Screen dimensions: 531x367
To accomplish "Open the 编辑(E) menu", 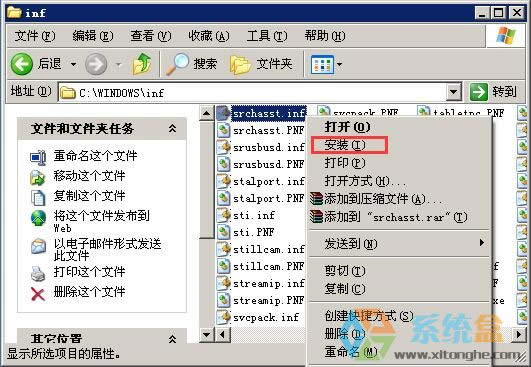I will pyautogui.click(x=93, y=36).
